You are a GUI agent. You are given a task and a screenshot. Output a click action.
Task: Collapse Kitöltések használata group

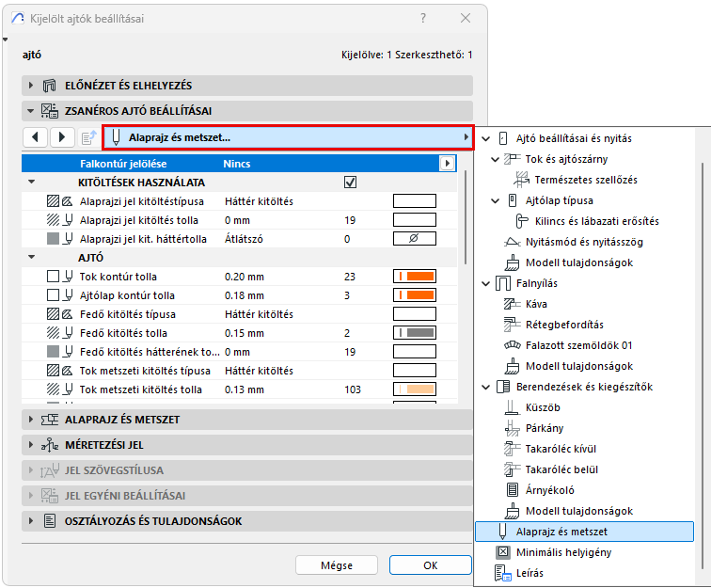click(32, 182)
